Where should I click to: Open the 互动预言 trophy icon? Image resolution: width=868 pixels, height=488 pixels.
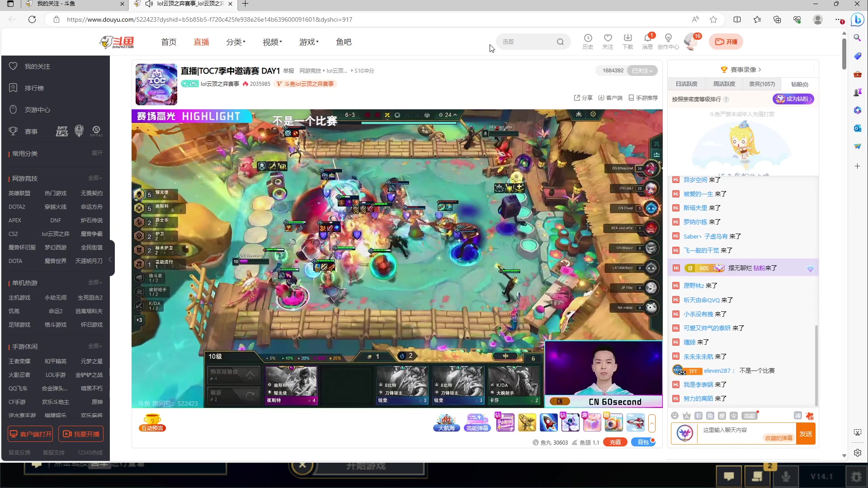[x=152, y=423]
